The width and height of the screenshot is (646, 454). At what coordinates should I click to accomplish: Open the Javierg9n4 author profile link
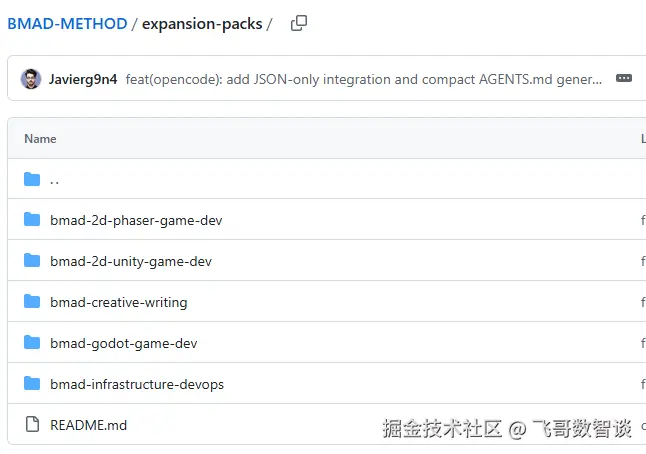pos(84,79)
